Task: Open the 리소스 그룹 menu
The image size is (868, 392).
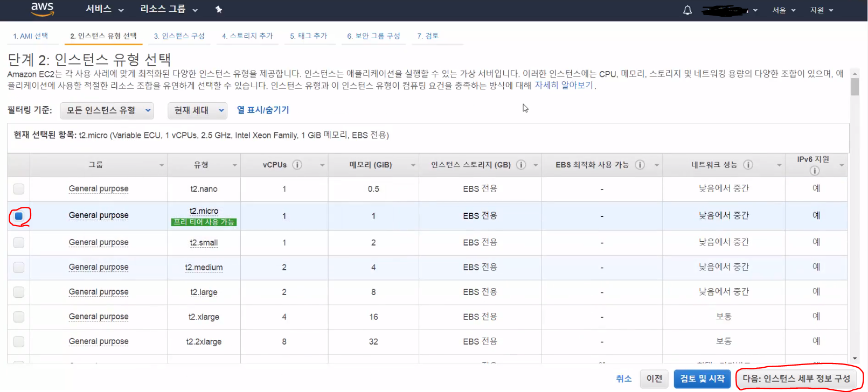Action: tap(169, 9)
